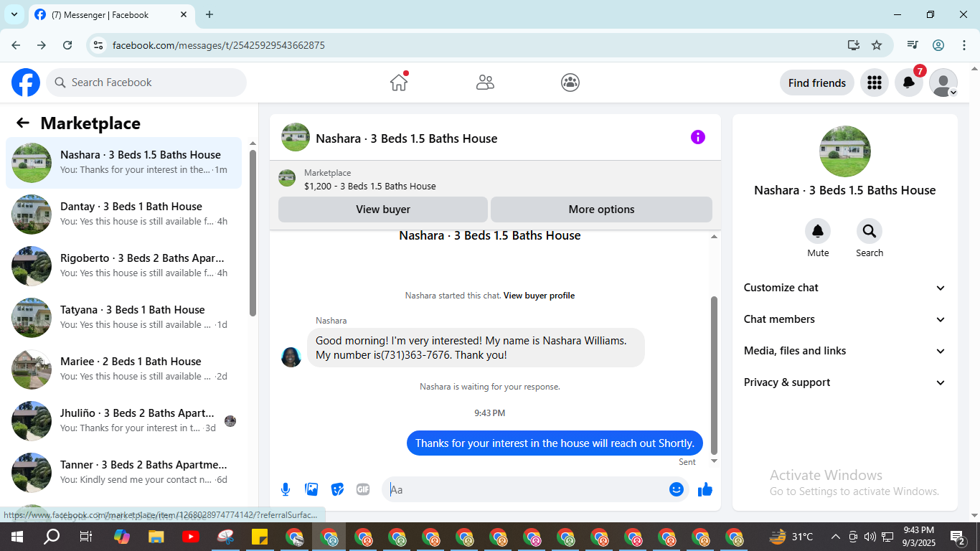This screenshot has height=551, width=980.
Task: Open File Explorer from the taskbar
Action: [156, 537]
